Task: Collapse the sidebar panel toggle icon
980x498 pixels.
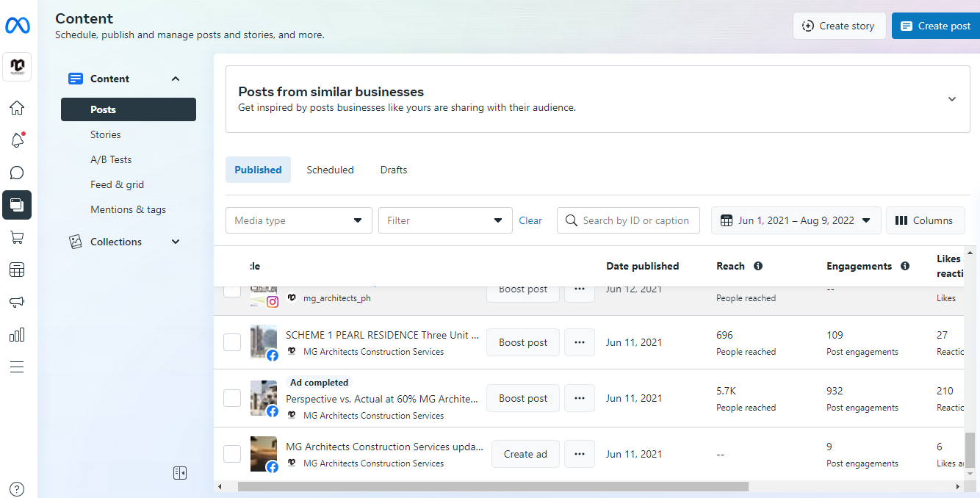Action: click(180, 473)
